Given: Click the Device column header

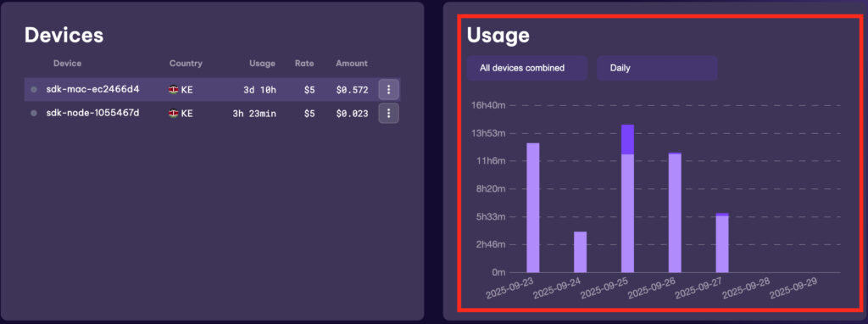Looking at the screenshot, I should pyautogui.click(x=68, y=63).
